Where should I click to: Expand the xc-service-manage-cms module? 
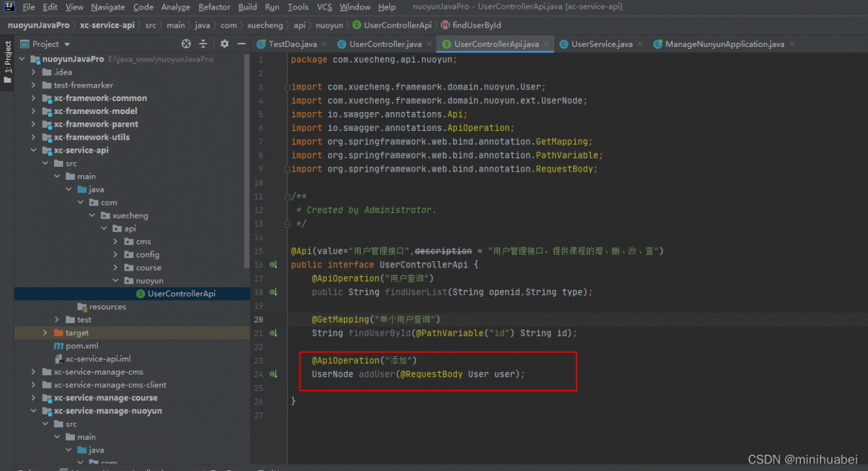(34, 372)
